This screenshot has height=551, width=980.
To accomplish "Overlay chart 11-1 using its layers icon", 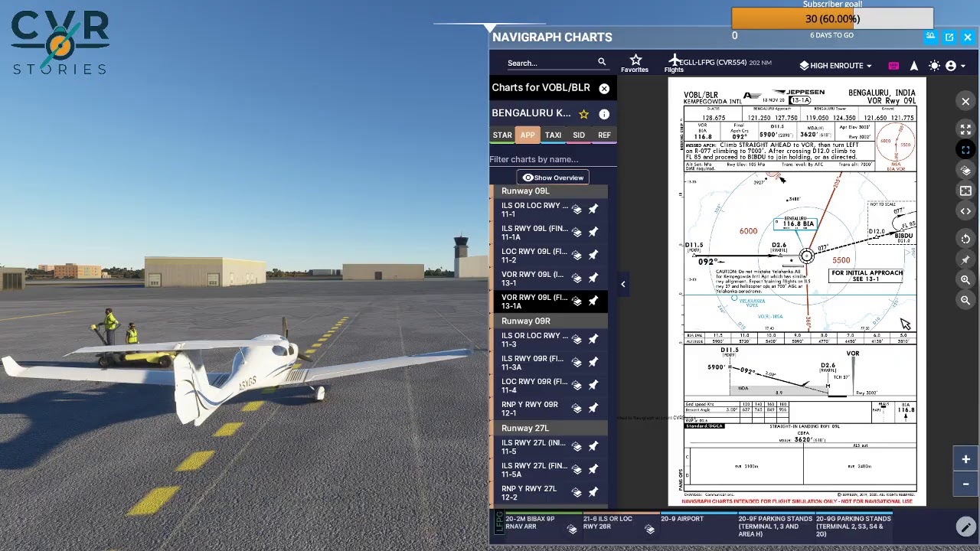I will coord(577,210).
